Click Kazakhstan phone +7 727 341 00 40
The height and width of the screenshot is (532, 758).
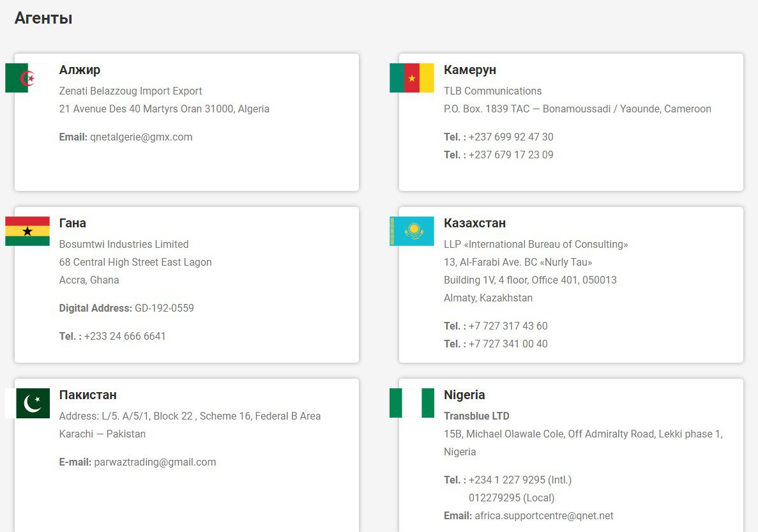508,344
